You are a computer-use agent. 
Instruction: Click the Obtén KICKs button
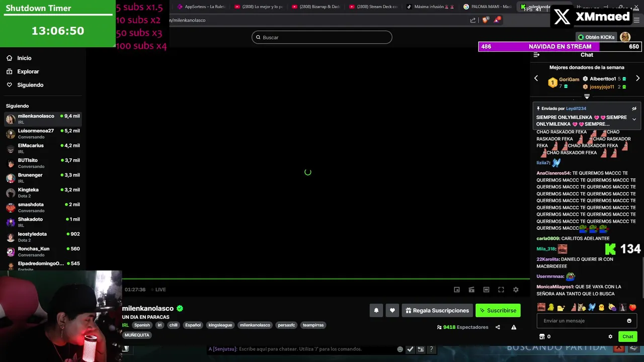coord(596,37)
